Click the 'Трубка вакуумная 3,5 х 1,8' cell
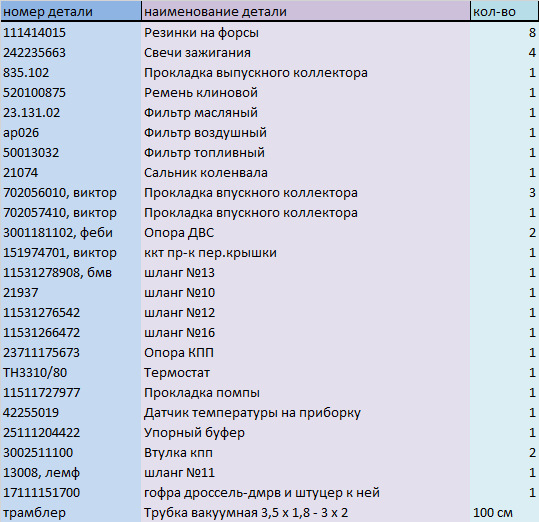The height and width of the screenshot is (522, 539). pyautogui.click(x=305, y=512)
